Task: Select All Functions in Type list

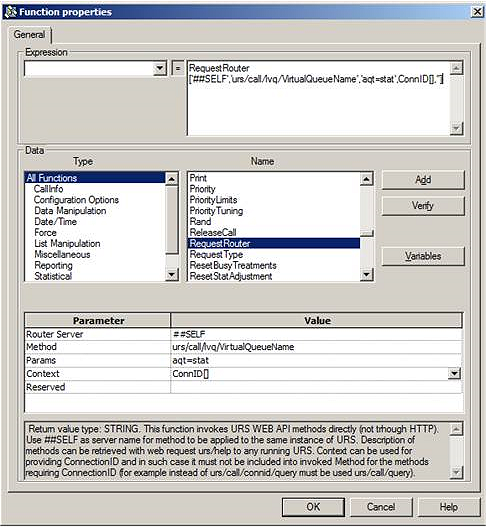Action: coord(95,178)
